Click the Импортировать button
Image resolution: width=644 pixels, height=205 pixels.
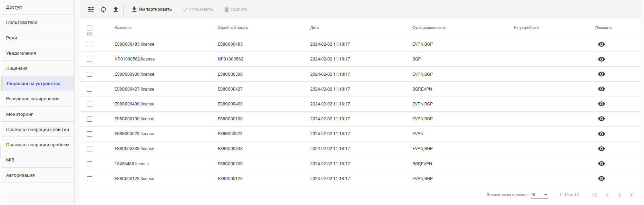tap(152, 9)
